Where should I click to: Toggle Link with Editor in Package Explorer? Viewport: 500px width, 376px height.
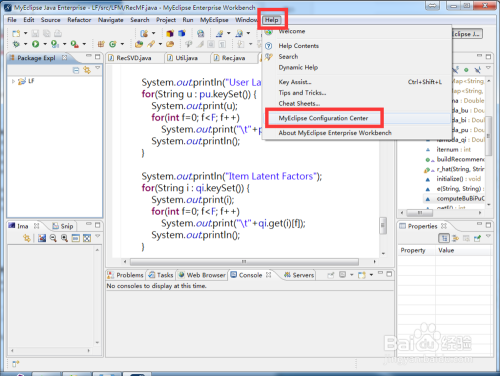[87, 70]
